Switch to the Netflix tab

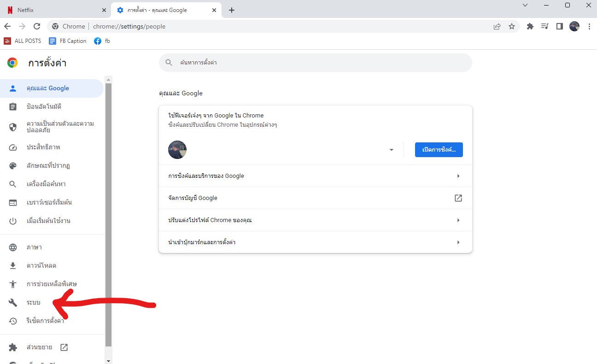tap(55, 10)
